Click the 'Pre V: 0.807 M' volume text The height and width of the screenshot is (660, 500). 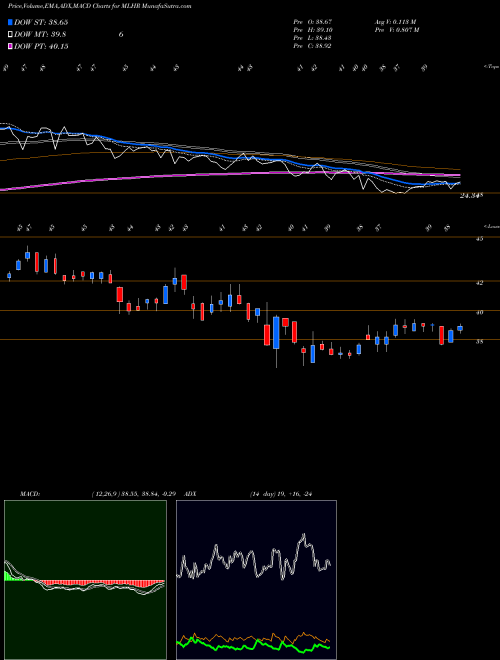tap(396, 30)
